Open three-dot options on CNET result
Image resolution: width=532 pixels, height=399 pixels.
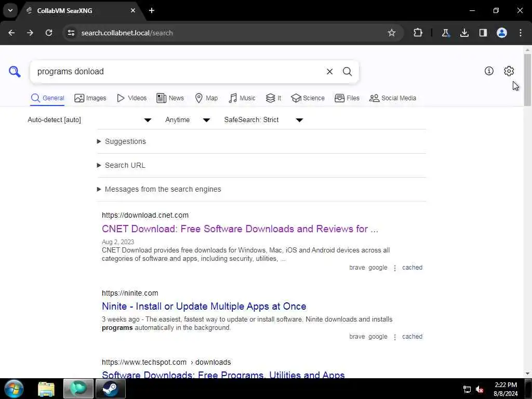395,268
